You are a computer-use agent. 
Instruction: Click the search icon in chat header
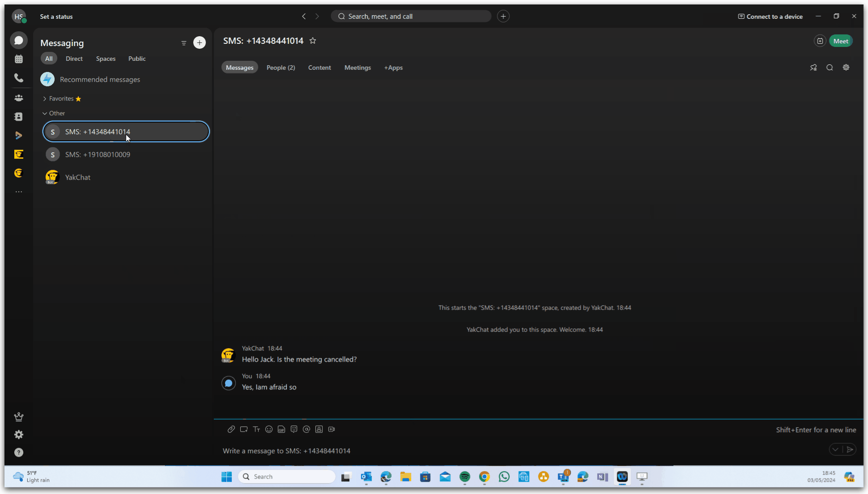pos(829,67)
